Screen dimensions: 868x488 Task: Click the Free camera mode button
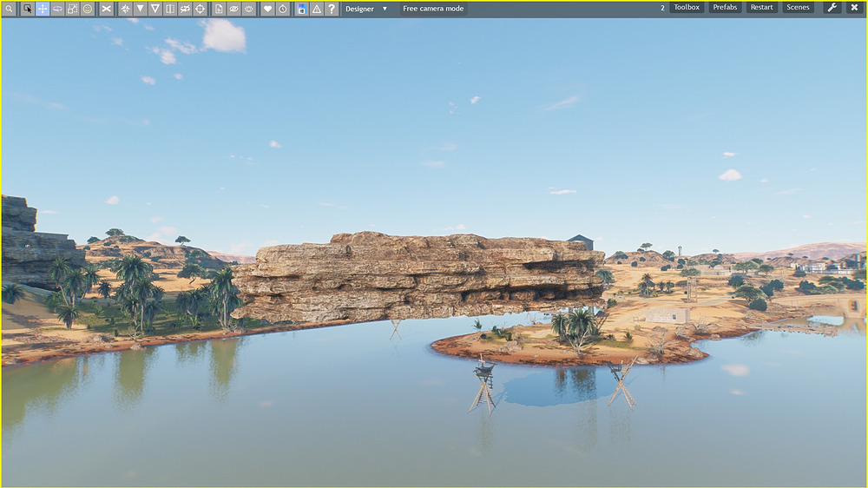tap(433, 9)
